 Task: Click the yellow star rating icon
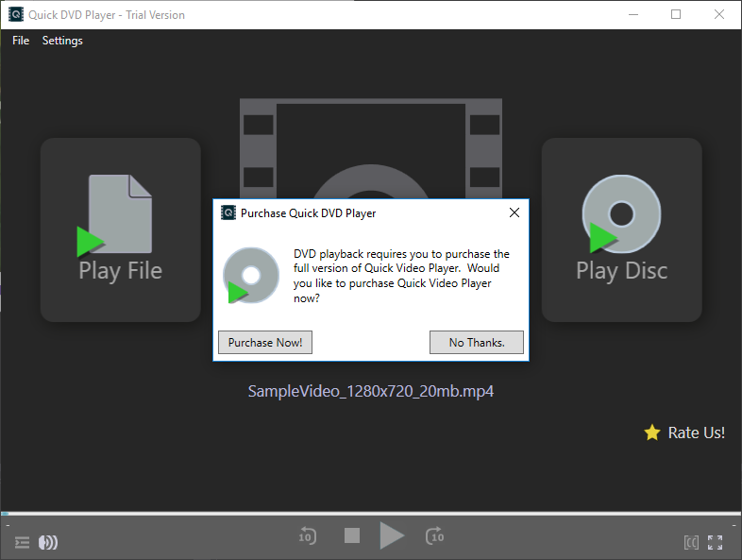tap(652, 433)
